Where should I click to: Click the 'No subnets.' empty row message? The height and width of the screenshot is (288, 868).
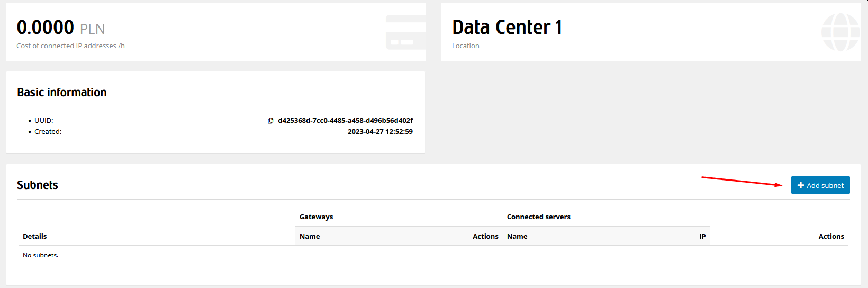41,255
